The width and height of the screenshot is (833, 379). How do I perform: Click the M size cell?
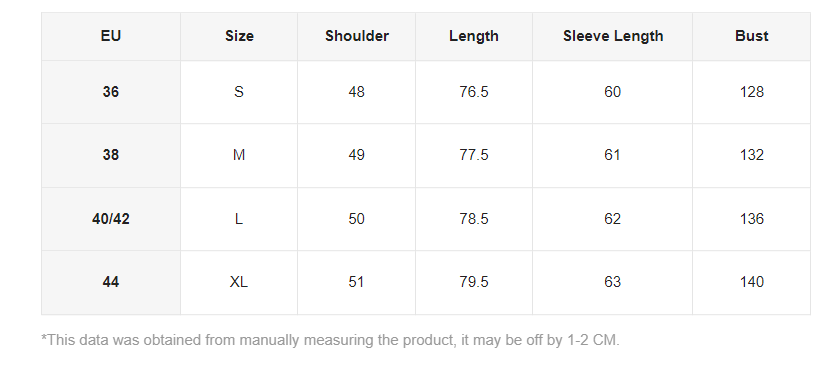click(239, 155)
